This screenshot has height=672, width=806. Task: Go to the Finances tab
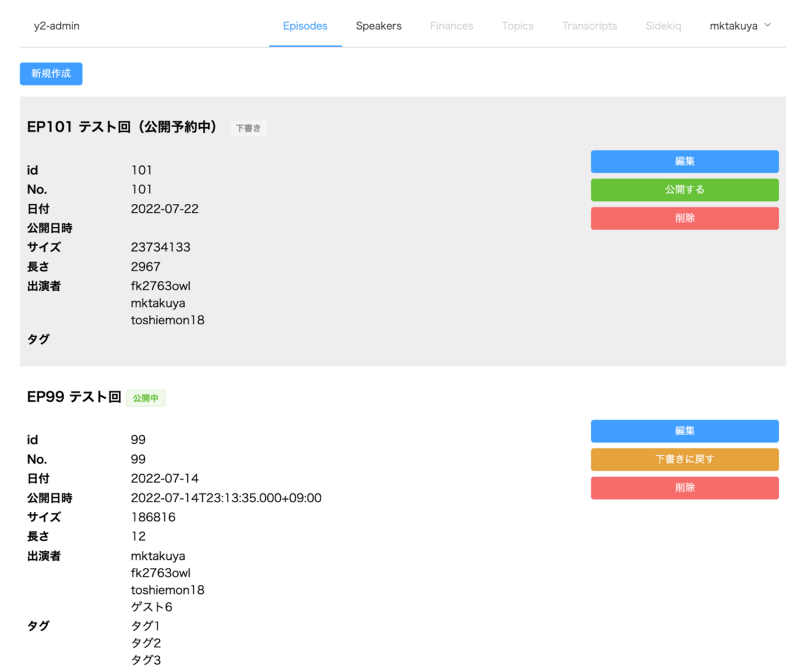(451, 26)
